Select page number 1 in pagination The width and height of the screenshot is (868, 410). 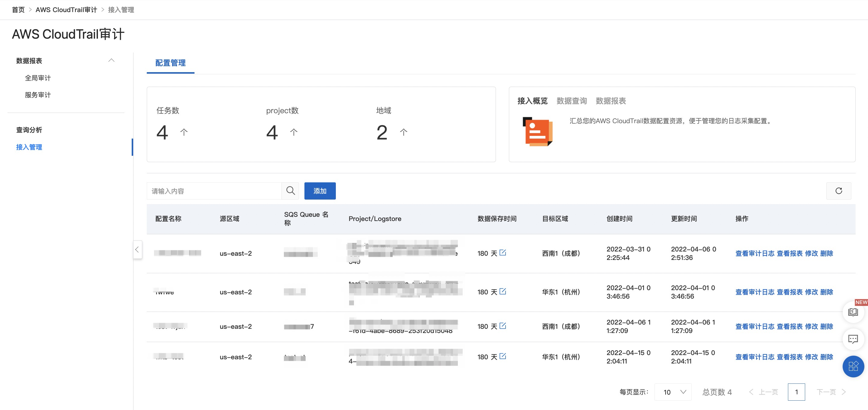pyautogui.click(x=796, y=392)
